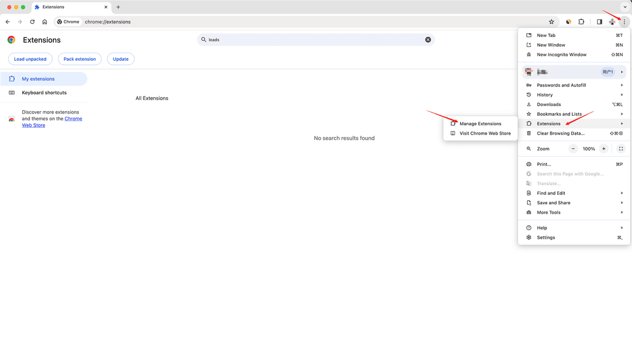Open the home page icon
This screenshot has width=632, height=364.
(44, 22)
